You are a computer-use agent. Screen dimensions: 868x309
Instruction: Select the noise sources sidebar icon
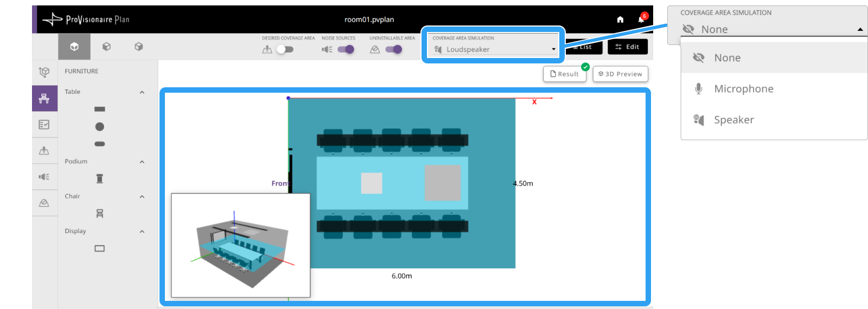click(x=44, y=177)
